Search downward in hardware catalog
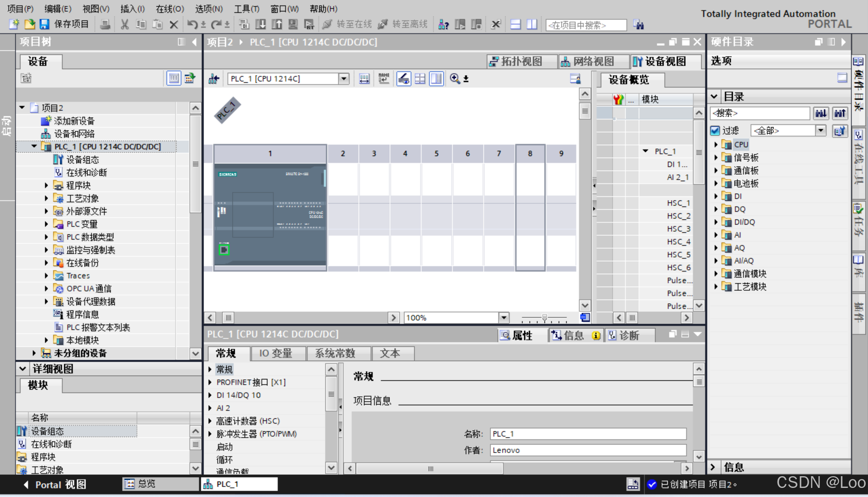This screenshot has height=497, width=868. click(821, 113)
